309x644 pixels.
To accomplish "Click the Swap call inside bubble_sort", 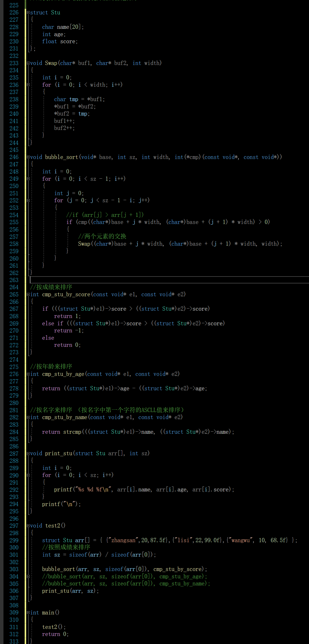I will [x=180, y=244].
